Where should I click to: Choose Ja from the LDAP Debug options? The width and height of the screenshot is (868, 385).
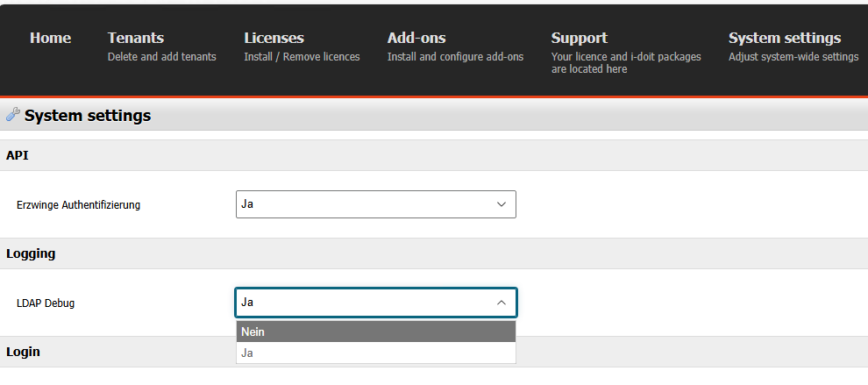click(375, 353)
